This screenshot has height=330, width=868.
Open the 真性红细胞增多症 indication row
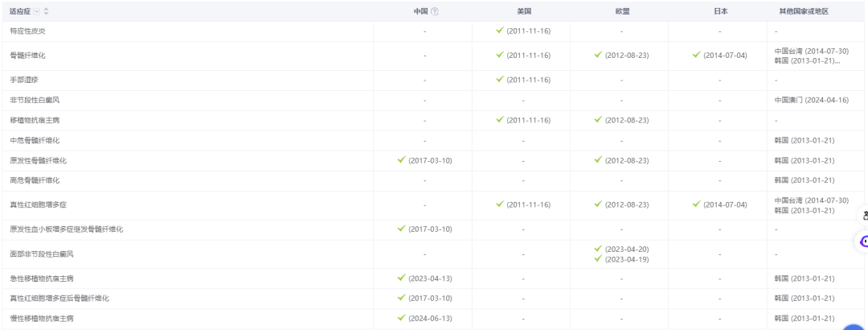tap(39, 205)
